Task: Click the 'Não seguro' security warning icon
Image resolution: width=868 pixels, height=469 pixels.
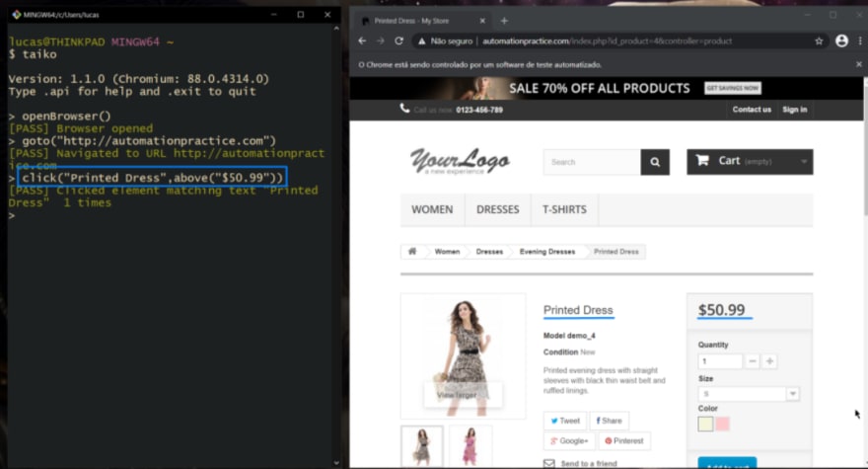Action: click(422, 41)
